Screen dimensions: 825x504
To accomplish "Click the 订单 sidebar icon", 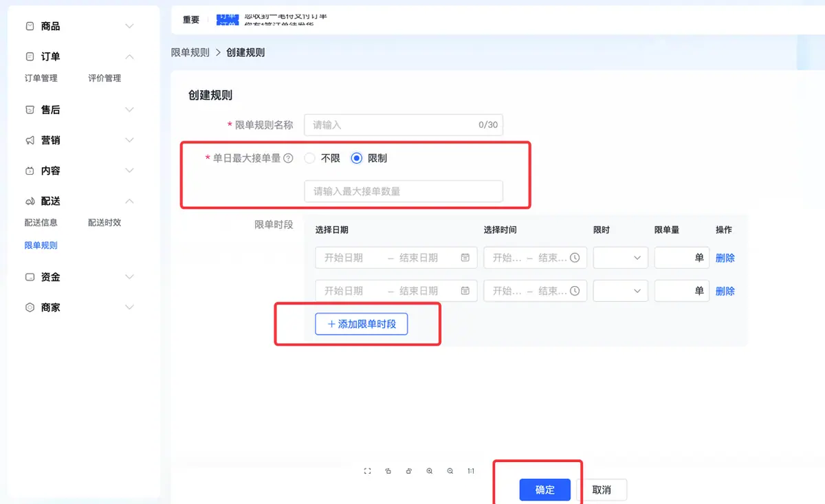I will [30, 56].
